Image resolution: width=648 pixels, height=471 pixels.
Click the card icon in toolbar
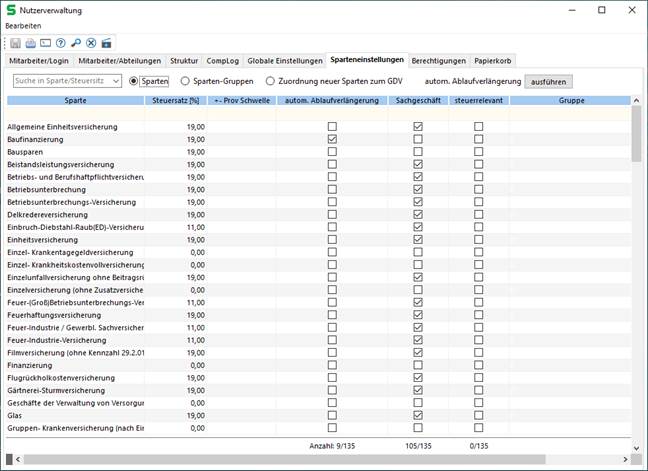(x=46, y=43)
